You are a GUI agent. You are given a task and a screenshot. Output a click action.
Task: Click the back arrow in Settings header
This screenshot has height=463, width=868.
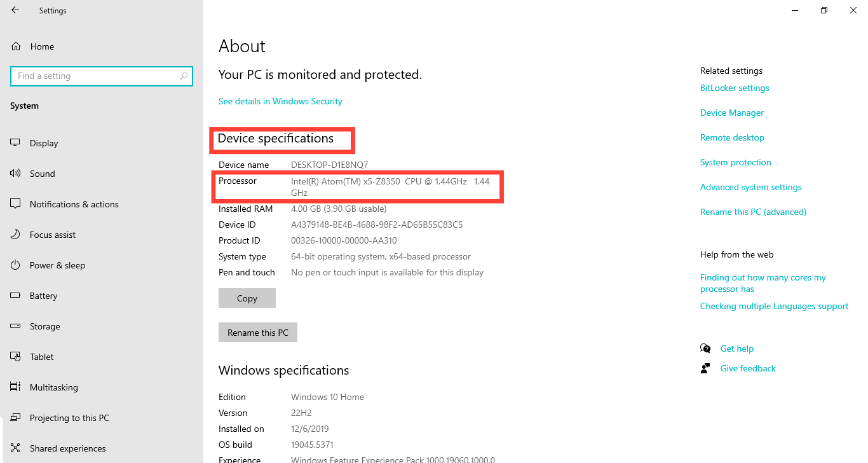pos(15,10)
